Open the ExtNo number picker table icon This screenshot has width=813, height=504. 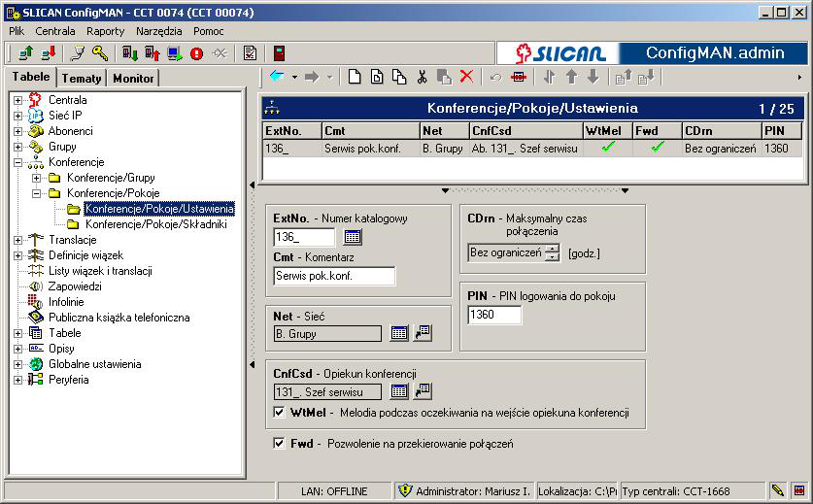pos(353,237)
